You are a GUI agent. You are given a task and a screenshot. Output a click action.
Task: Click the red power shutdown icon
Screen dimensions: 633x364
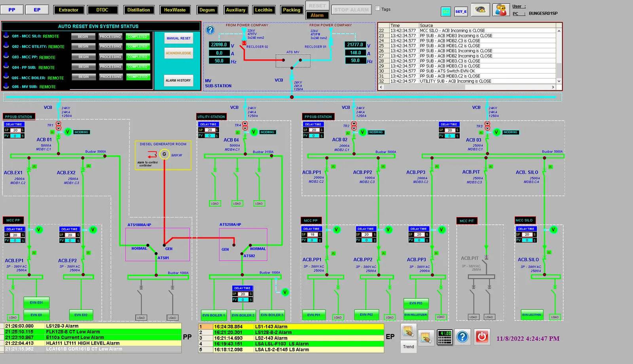pos(481,337)
